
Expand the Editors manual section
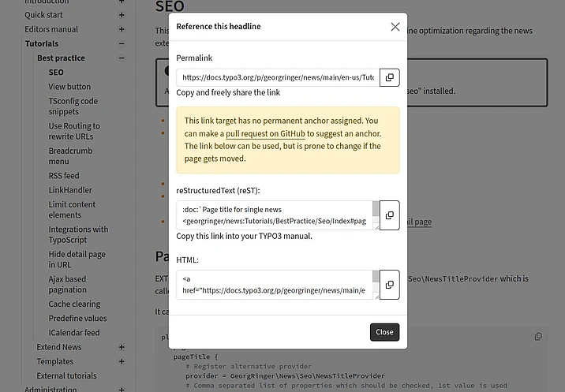click(x=122, y=29)
